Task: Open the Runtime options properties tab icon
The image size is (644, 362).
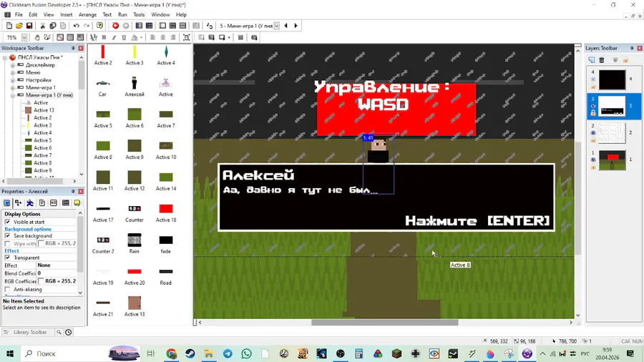Action: [42, 202]
